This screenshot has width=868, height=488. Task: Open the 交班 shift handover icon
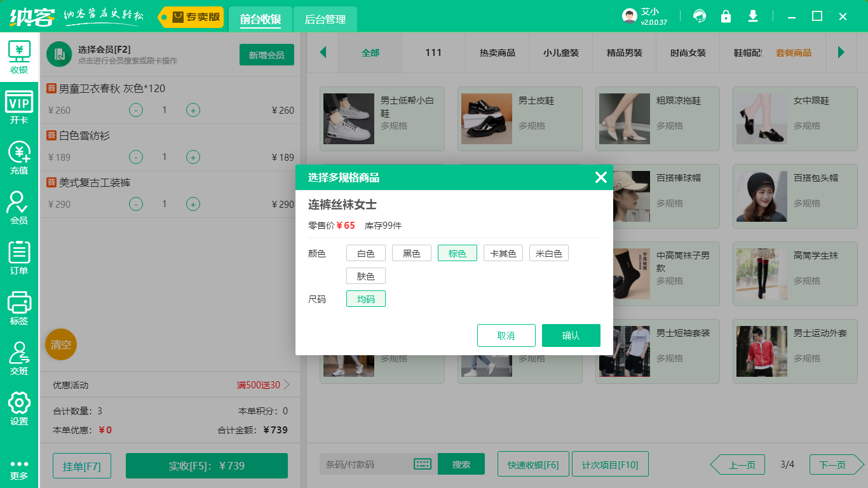click(19, 358)
